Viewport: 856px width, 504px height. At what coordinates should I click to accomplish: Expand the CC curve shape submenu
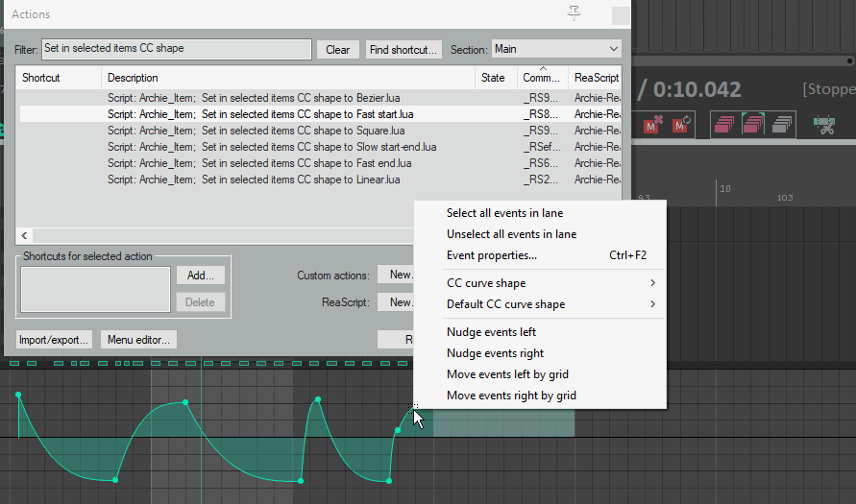click(551, 283)
